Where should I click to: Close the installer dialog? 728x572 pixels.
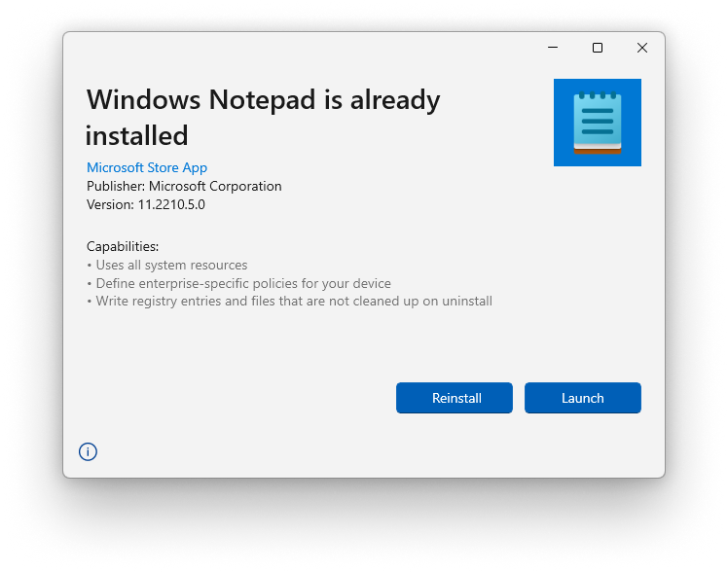click(x=641, y=48)
